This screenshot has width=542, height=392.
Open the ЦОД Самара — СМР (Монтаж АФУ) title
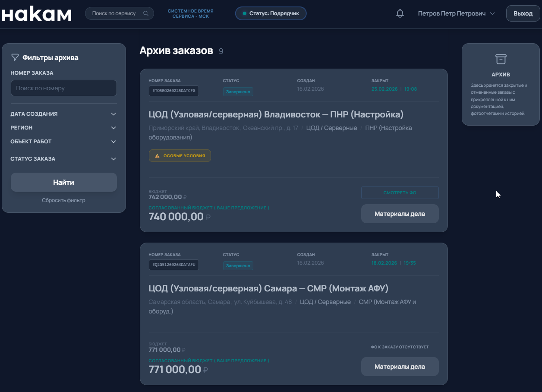[268, 288]
